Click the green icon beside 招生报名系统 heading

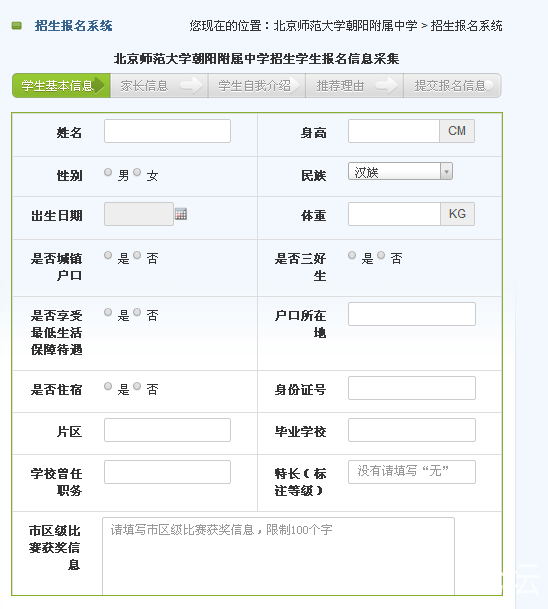pyautogui.click(x=17, y=26)
